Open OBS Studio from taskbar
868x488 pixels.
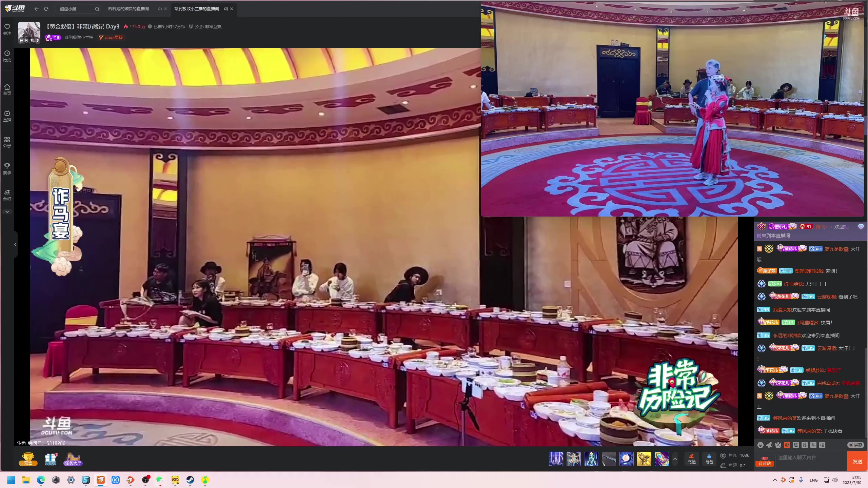point(145,480)
